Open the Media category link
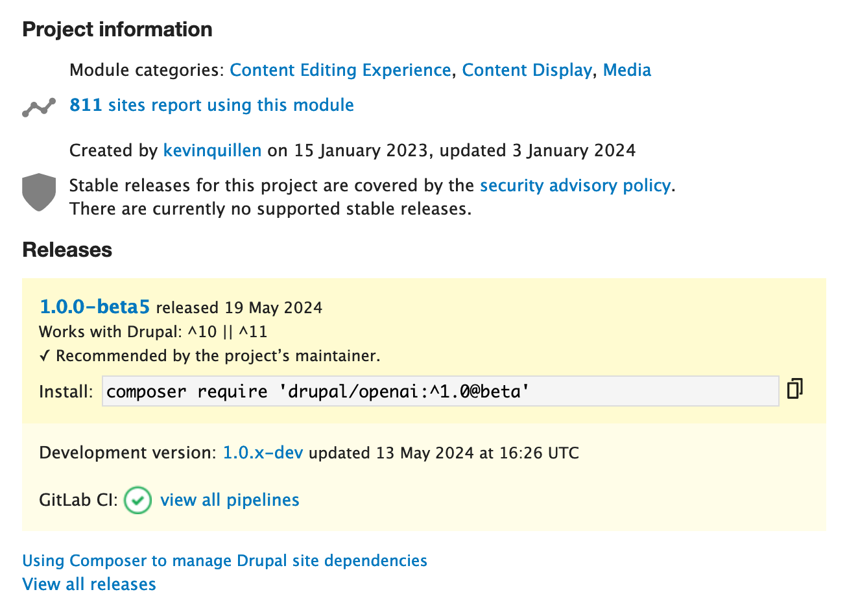 pos(626,70)
